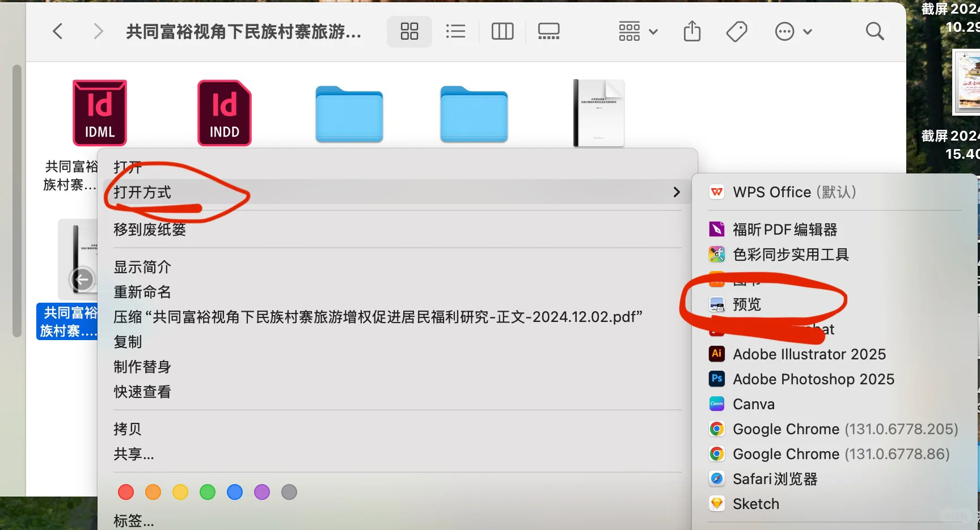Open the file with 福昕 PDF 编辑器
The width and height of the screenshot is (980, 530).
(784, 229)
